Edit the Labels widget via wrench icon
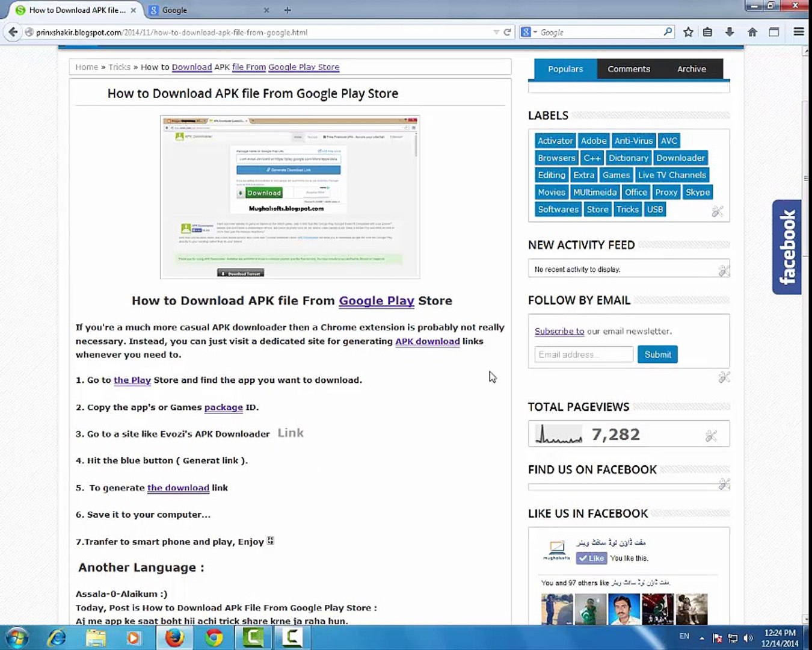The height and width of the screenshot is (650, 812). (718, 211)
